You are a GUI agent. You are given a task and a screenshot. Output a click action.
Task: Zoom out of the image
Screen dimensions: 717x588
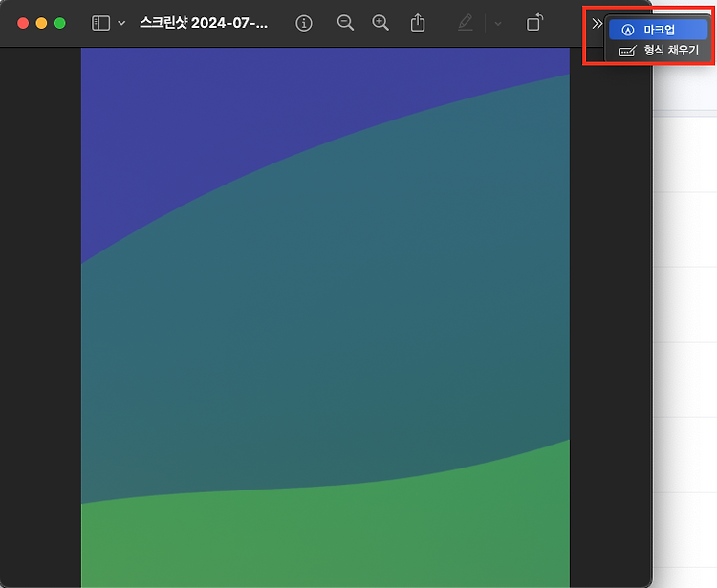click(x=345, y=23)
